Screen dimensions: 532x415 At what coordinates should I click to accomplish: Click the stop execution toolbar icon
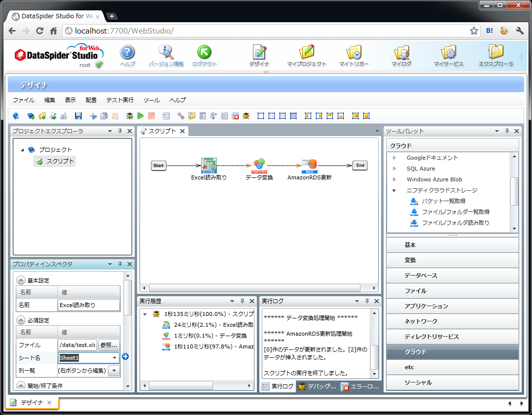150,115
